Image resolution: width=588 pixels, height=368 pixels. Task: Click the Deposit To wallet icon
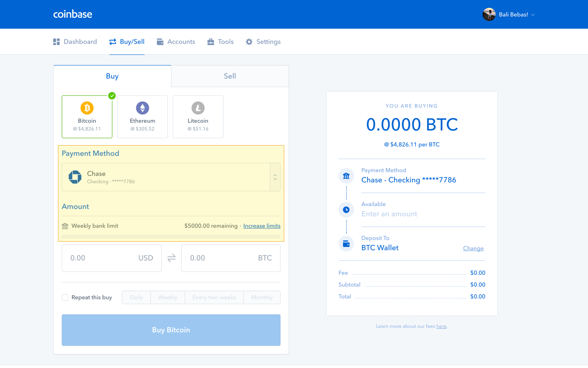point(346,244)
